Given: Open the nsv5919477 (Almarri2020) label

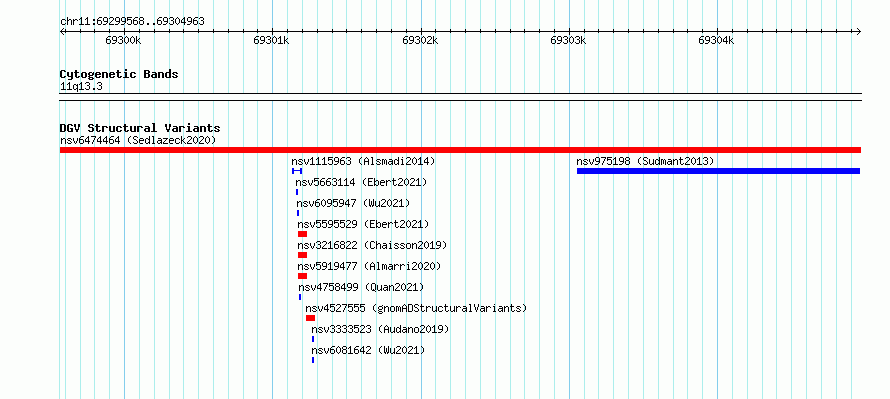Looking at the screenshot, I should click(x=370, y=266).
